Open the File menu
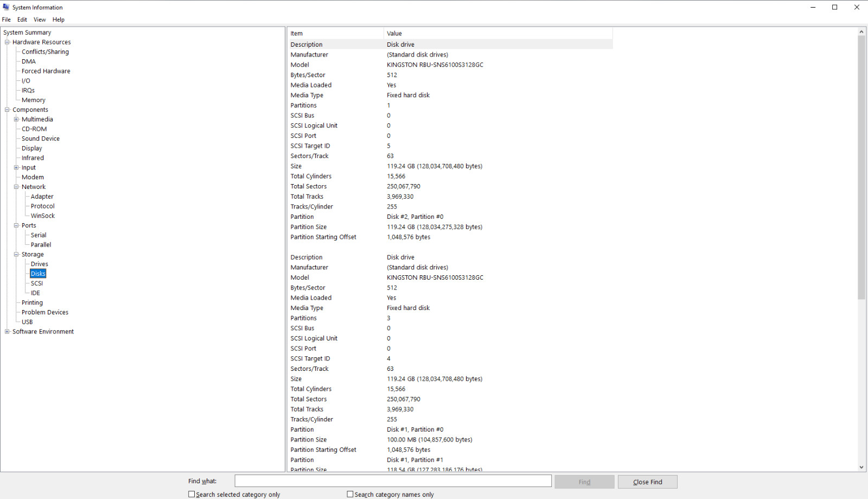This screenshot has width=868, height=499. (x=7, y=20)
